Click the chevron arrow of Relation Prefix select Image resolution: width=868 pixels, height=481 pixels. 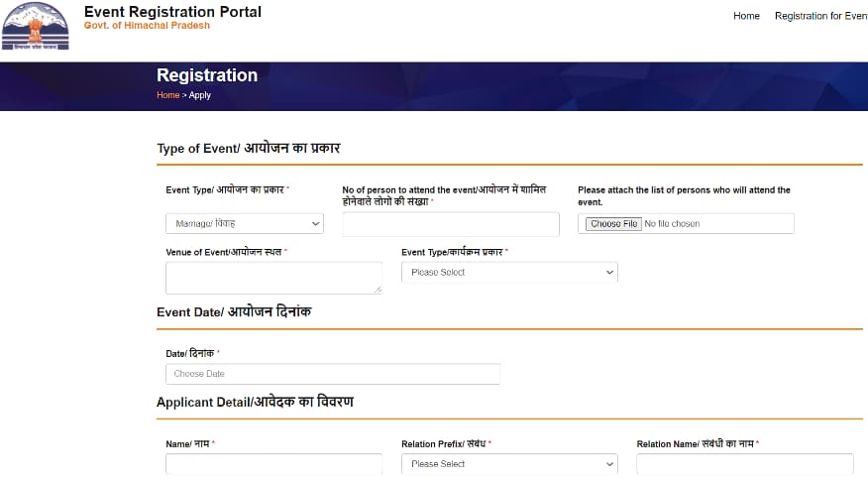(x=609, y=464)
